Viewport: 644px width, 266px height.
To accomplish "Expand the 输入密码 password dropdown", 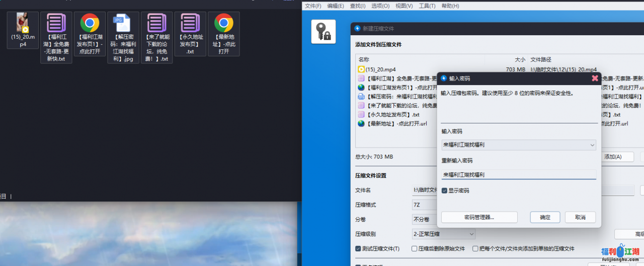I will (x=592, y=145).
